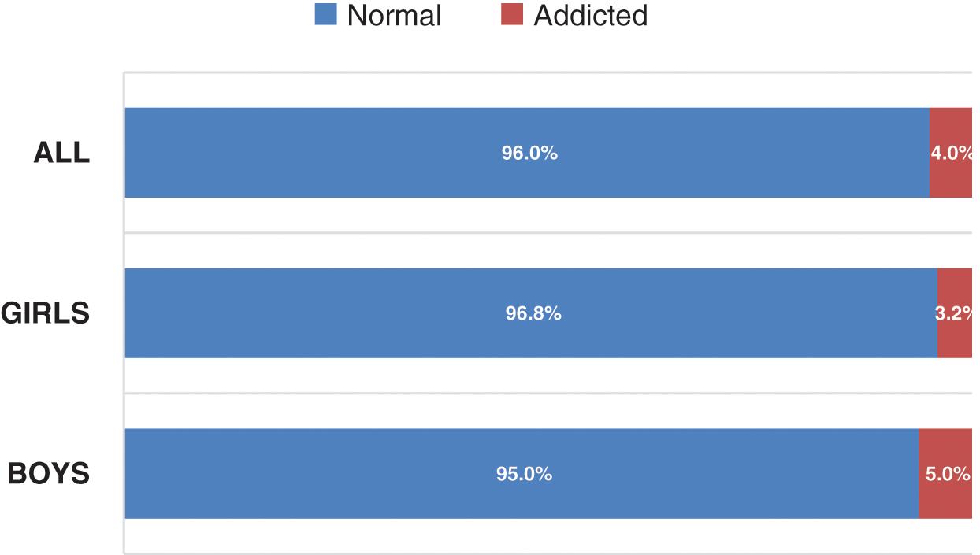Select the 95.0% data label
This screenshot has width=980, height=555.
[524, 475]
